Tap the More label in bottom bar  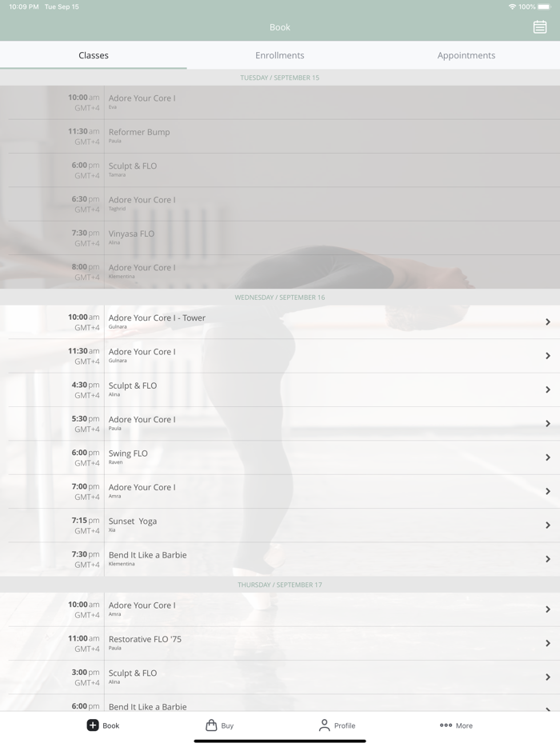464,725
